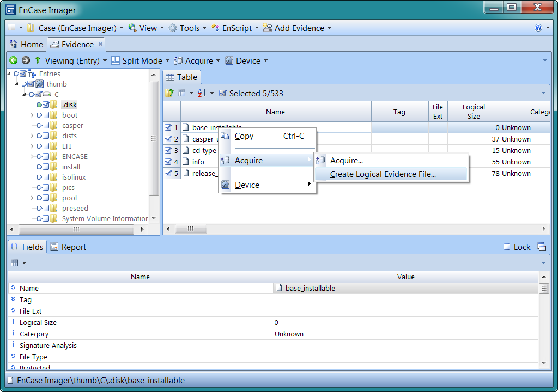Image resolution: width=558 pixels, height=392 pixels.
Task: Click the Split Mode panel icon
Action: (116, 60)
